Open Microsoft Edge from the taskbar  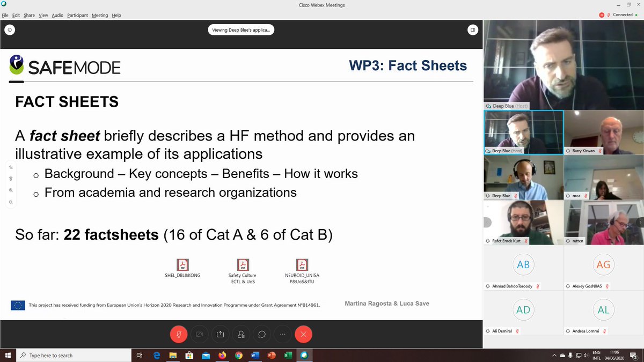[157, 355]
